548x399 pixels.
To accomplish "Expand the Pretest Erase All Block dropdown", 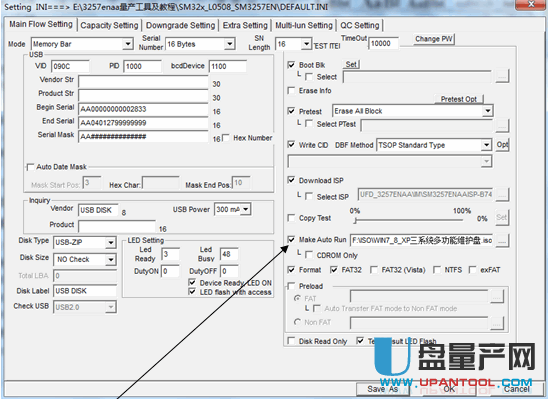I will tap(487, 111).
